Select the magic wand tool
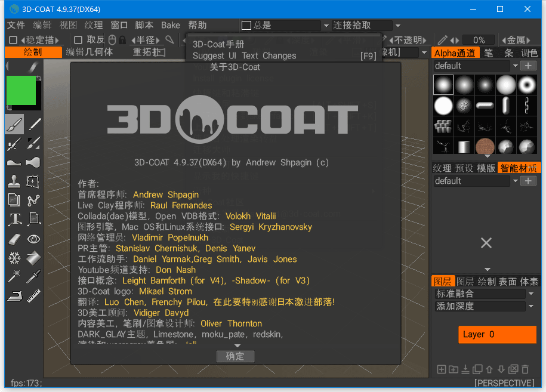The width and height of the screenshot is (546, 392). tap(14, 276)
